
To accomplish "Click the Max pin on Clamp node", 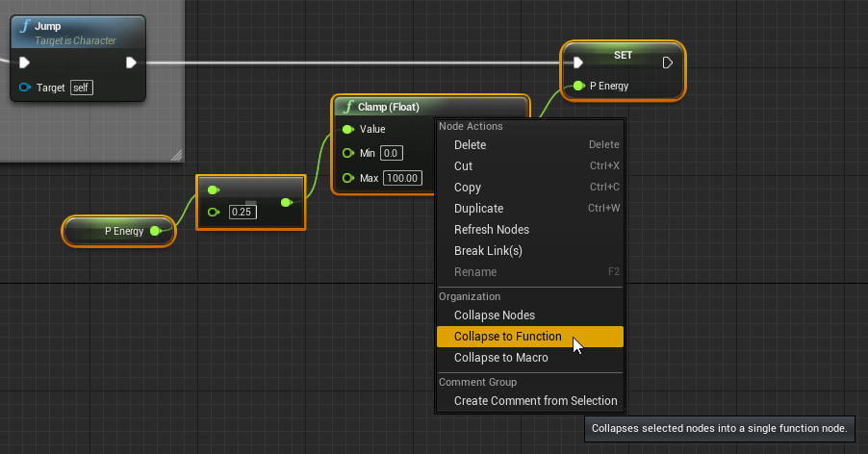I will pyautogui.click(x=347, y=178).
